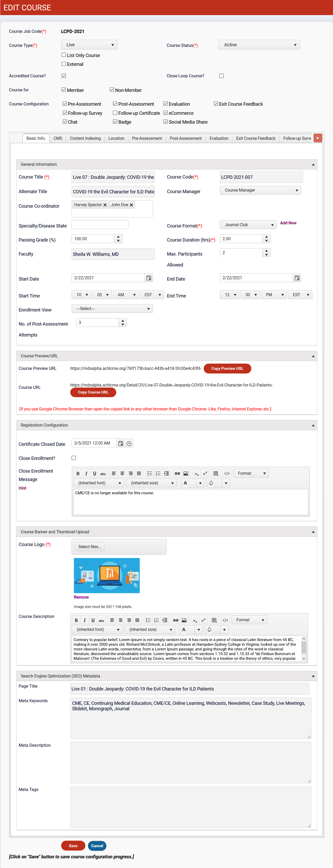Screen dimensions: 333x868
Task: Click Bold icon in Close Enrollment Message editor
Action: coord(78,473)
